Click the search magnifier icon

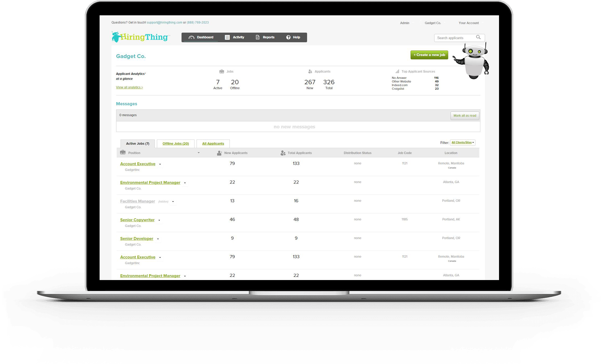point(478,37)
